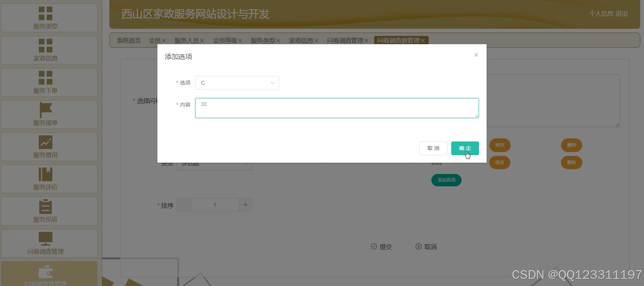
Task: Click 取消 in the 添加选项 dialog
Action: pos(433,148)
